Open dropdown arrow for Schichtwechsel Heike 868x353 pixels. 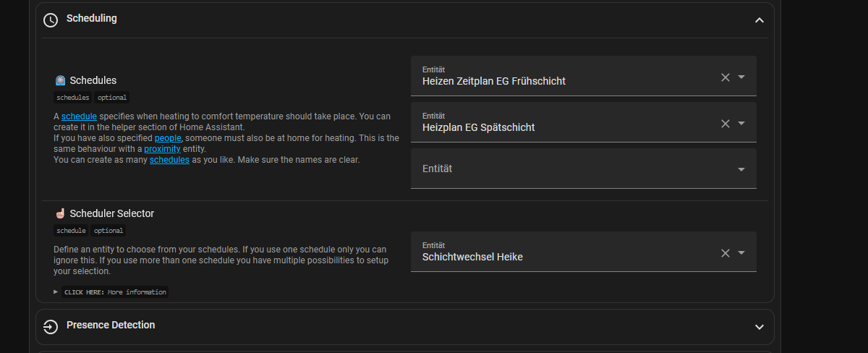[x=741, y=253]
